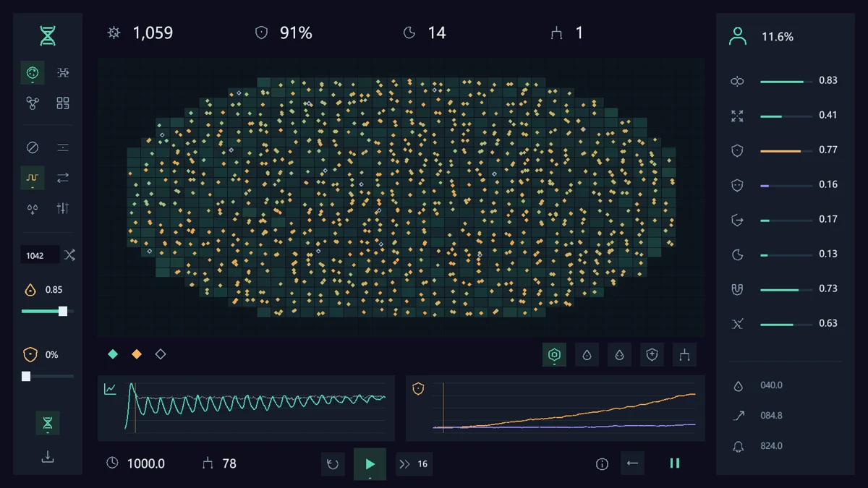Toggle the green hourglass DNA button

pos(48,423)
